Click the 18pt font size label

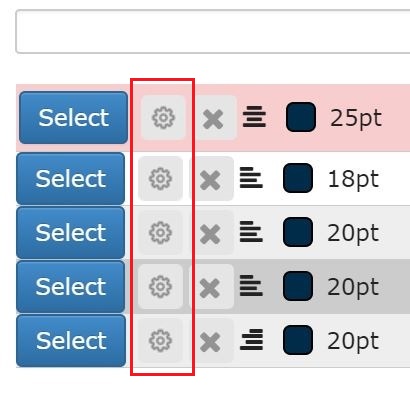(353, 179)
